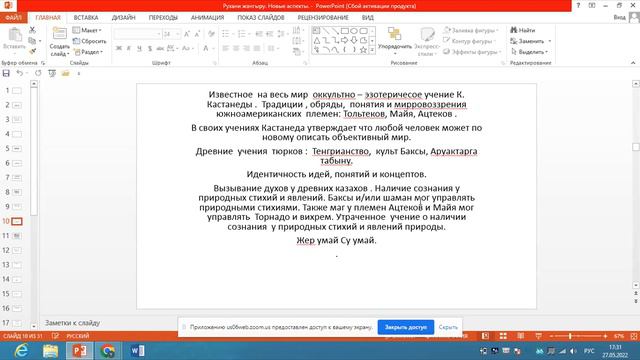Click the Найти find button
Image resolution: width=640 pixels, height=360 pixels.
(x=523, y=30)
